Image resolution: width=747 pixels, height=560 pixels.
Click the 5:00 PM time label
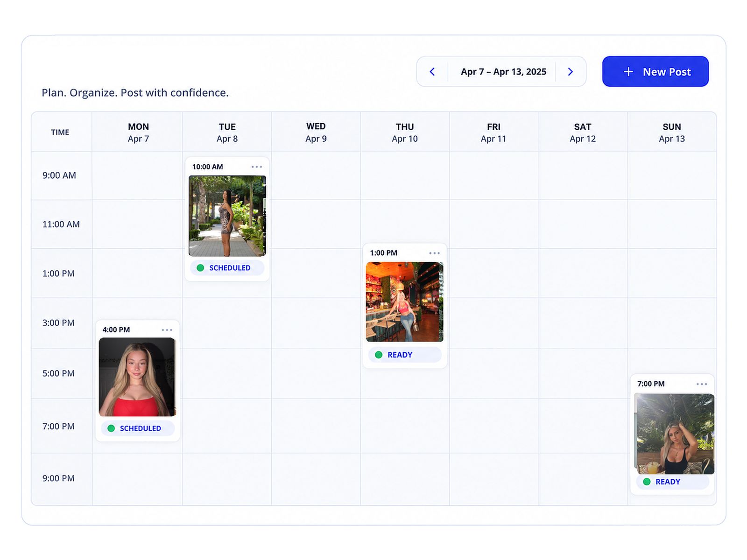pyautogui.click(x=58, y=373)
